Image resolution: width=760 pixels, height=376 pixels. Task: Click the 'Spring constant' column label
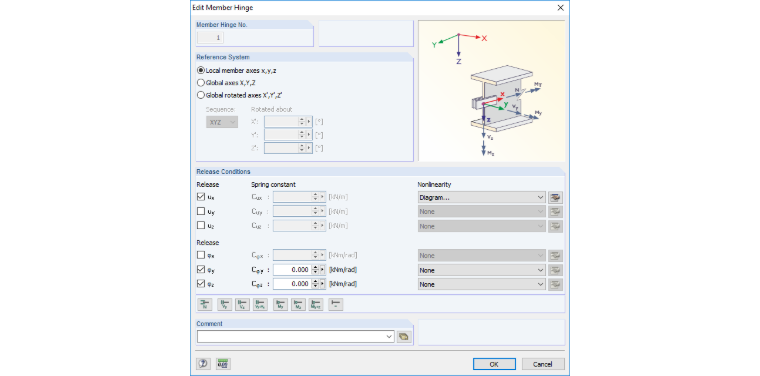[x=273, y=185]
